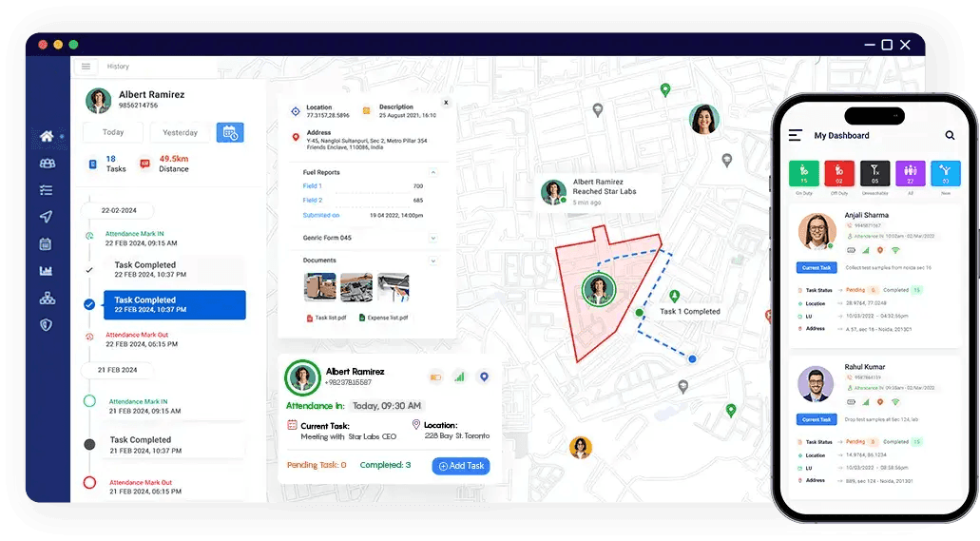Open the calendar date picker button
The image size is (980, 541).
tap(230, 133)
